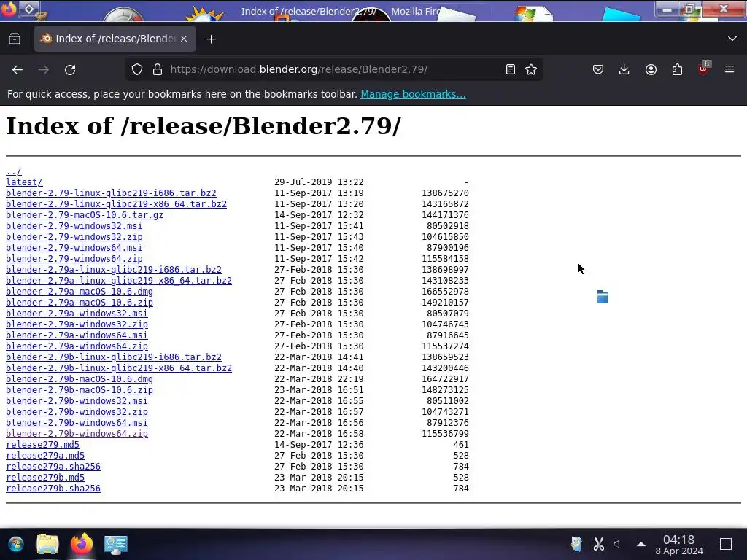Image resolution: width=747 pixels, height=560 pixels.
Task: Download blender-2.79b-macOS-10.6.dmg
Action: click(x=79, y=379)
